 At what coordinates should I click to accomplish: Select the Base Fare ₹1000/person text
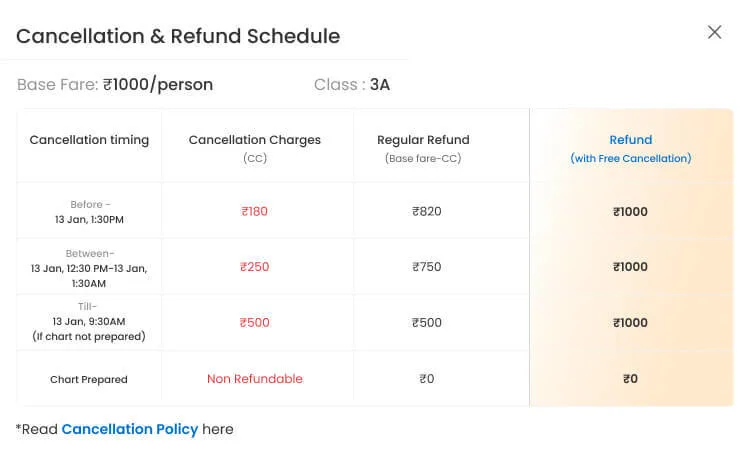(x=115, y=85)
